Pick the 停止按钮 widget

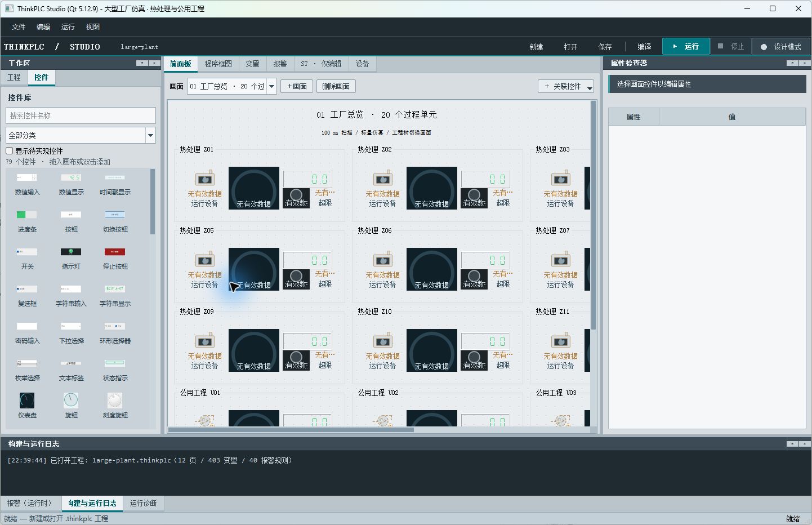pyautogui.click(x=115, y=259)
